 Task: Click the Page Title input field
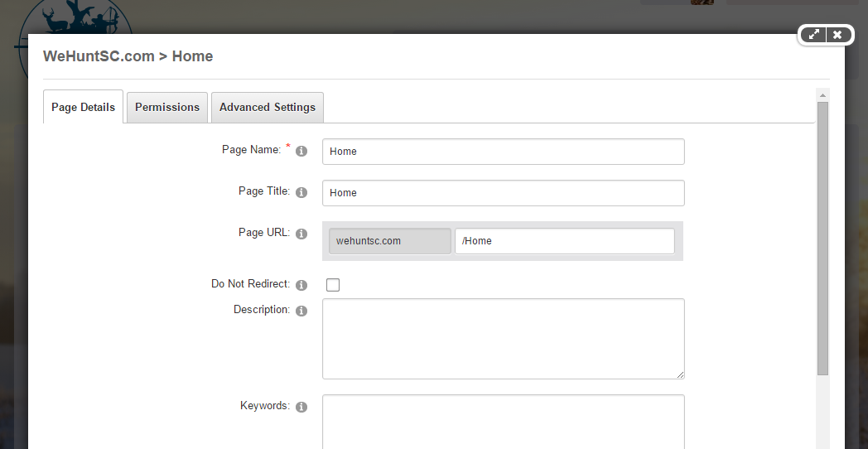pyautogui.click(x=504, y=193)
